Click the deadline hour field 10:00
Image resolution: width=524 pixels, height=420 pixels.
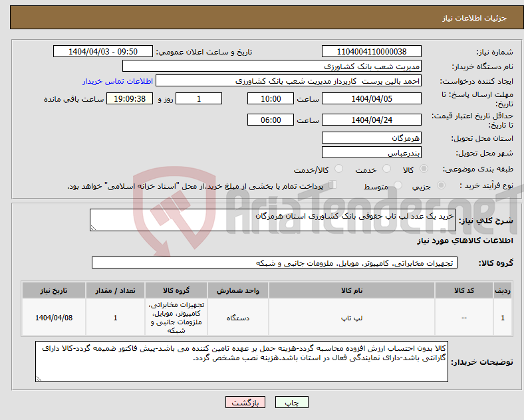271,98
